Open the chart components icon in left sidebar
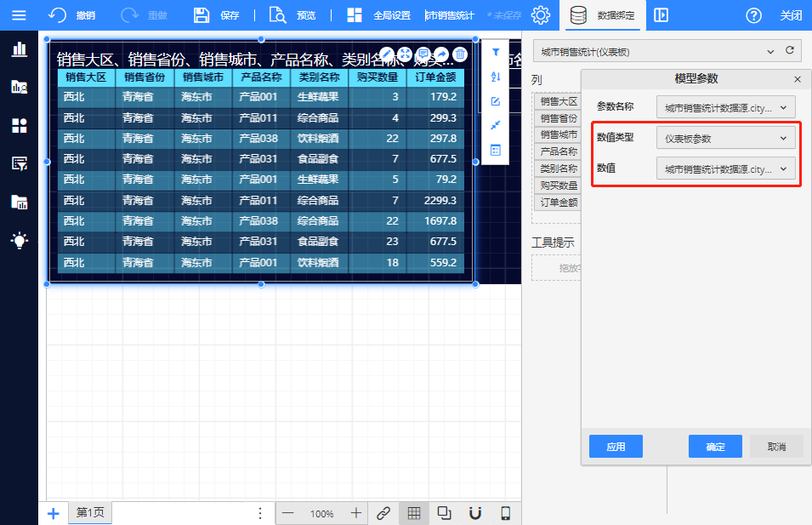The image size is (812, 525). pyautogui.click(x=19, y=49)
